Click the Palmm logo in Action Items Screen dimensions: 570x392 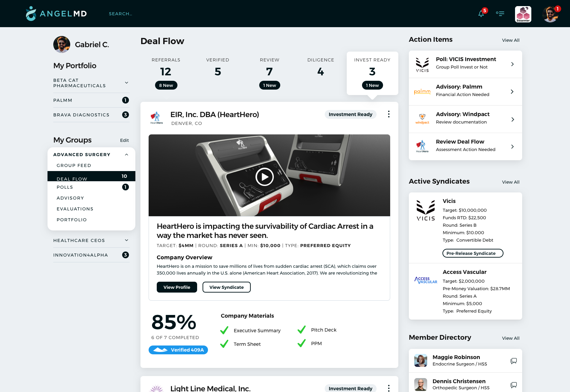422,92
